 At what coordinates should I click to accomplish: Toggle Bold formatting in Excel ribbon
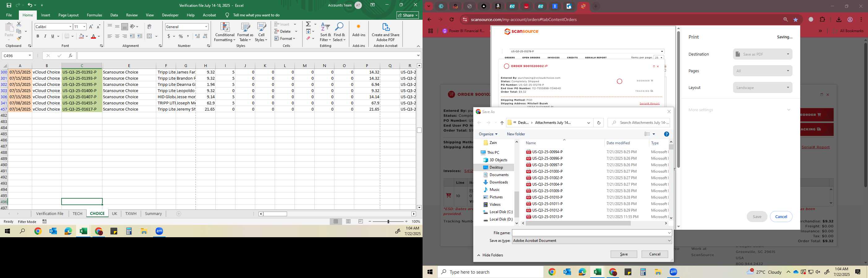[x=38, y=36]
